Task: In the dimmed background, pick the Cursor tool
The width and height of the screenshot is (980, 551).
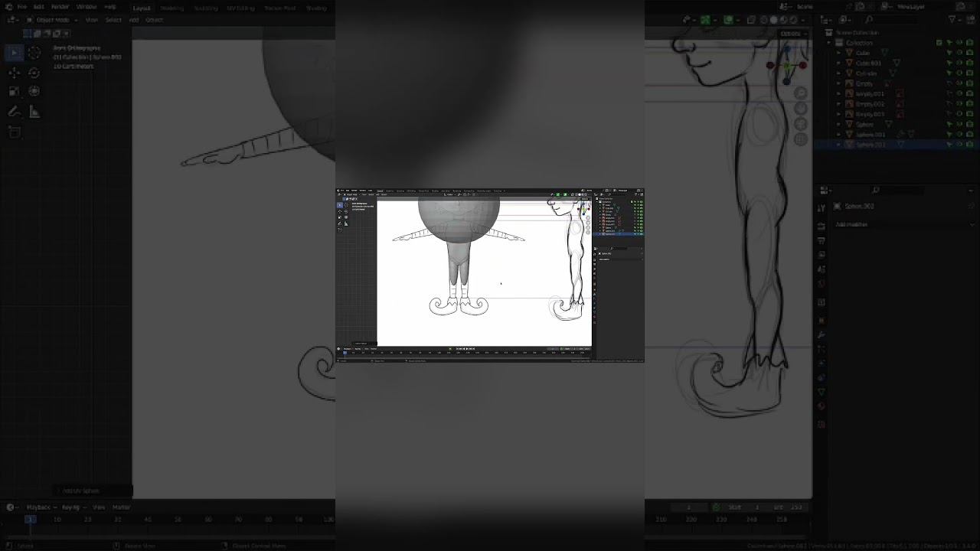Action: click(34, 52)
